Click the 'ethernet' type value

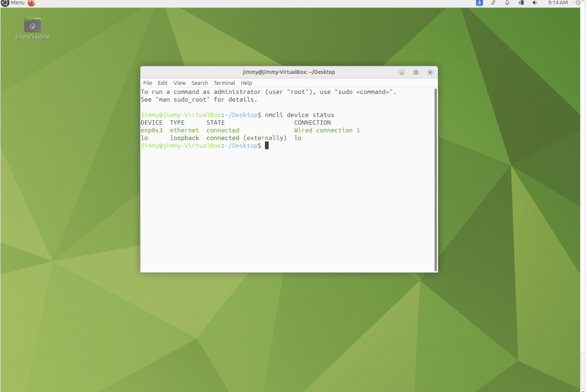click(185, 130)
